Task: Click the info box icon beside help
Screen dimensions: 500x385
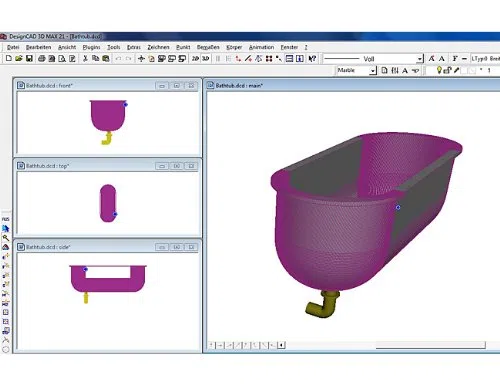Action: [300, 59]
